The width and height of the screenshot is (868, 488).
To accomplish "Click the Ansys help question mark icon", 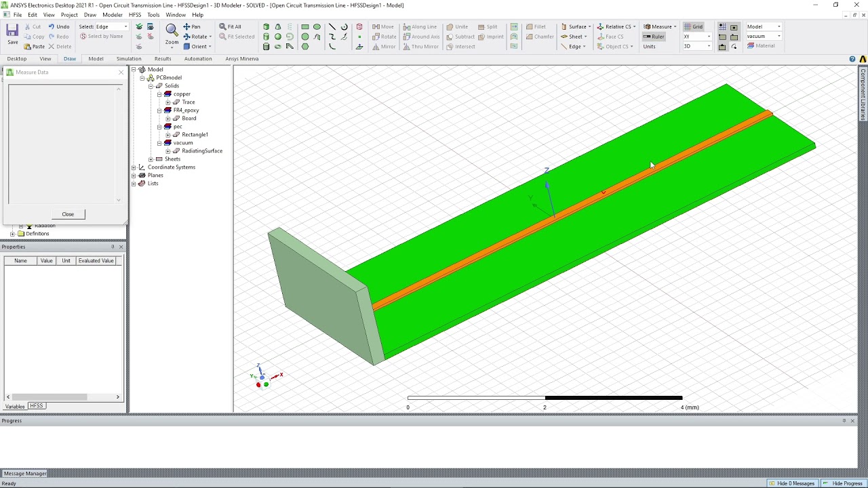I will (852, 59).
